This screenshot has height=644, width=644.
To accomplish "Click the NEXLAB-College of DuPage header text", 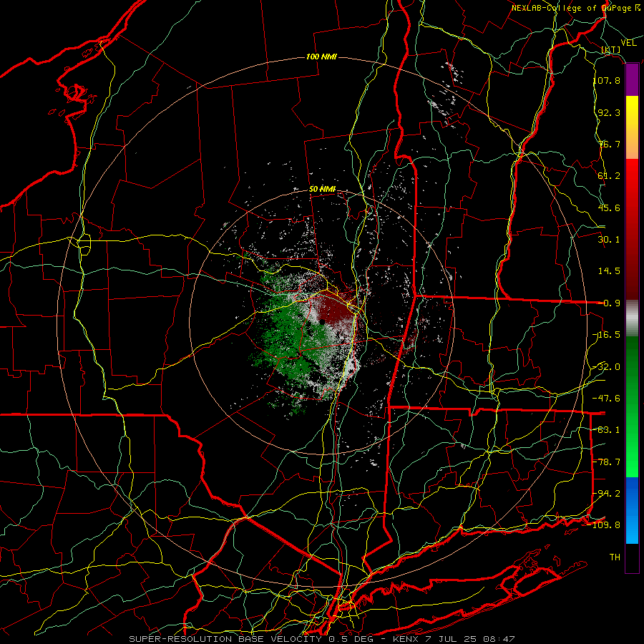I will 576,8.
